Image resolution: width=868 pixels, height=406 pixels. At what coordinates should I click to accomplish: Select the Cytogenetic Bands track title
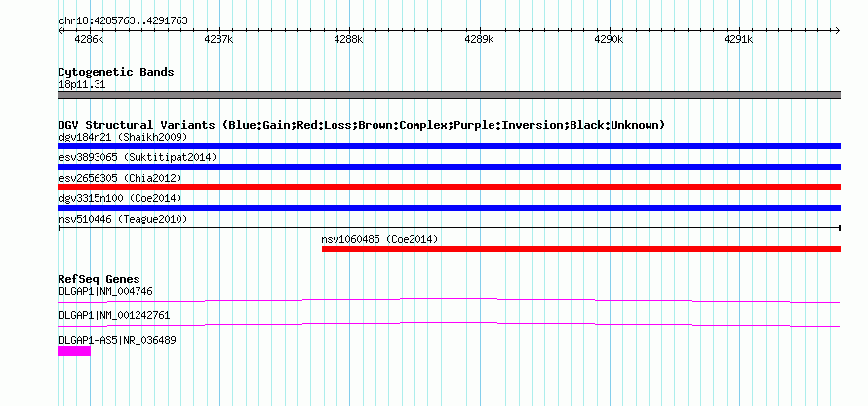tap(116, 72)
